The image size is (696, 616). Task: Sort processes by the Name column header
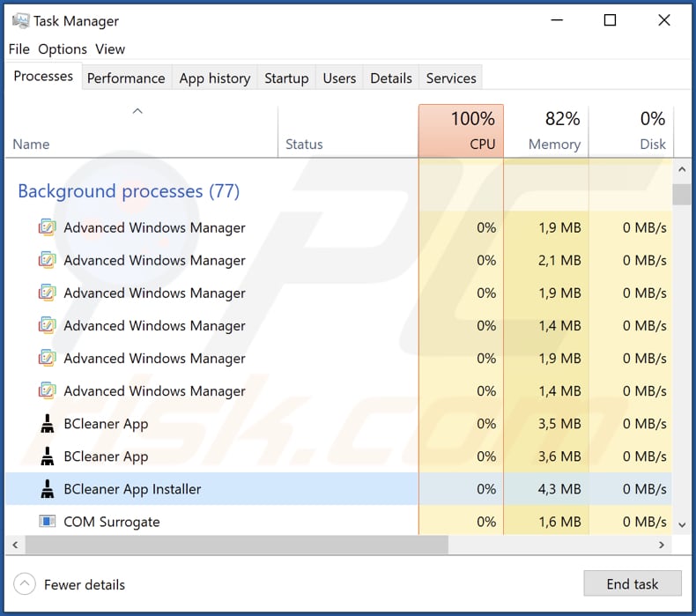coord(141,131)
